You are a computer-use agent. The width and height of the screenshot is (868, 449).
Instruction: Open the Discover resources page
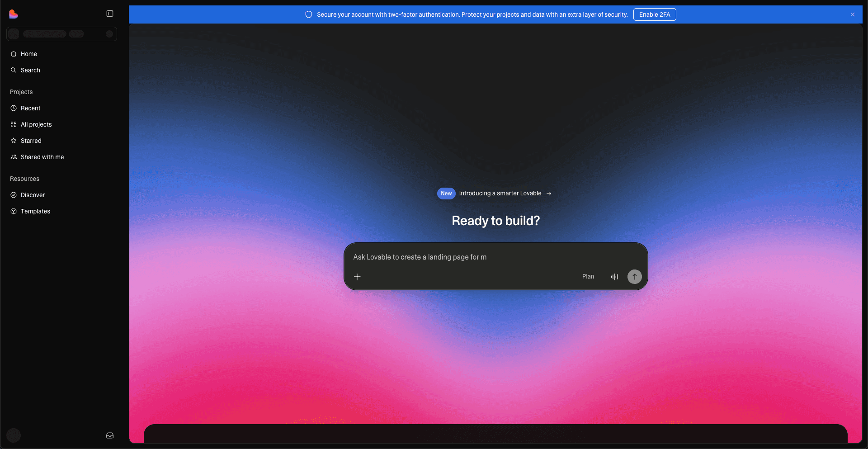click(x=33, y=195)
